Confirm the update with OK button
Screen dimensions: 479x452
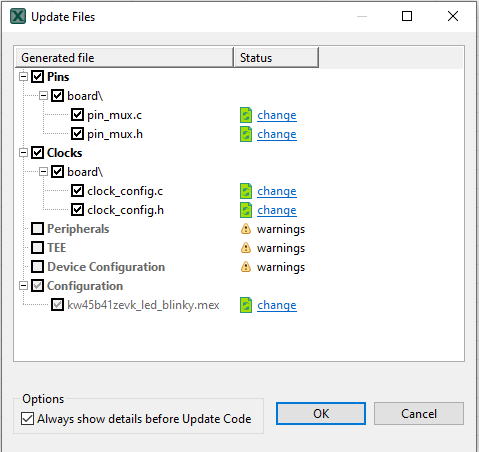321,413
